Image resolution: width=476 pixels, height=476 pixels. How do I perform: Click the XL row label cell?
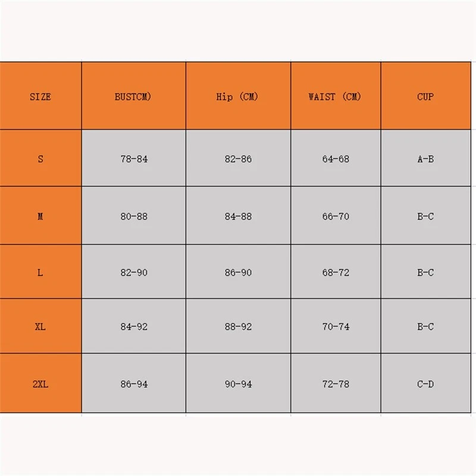(40, 327)
